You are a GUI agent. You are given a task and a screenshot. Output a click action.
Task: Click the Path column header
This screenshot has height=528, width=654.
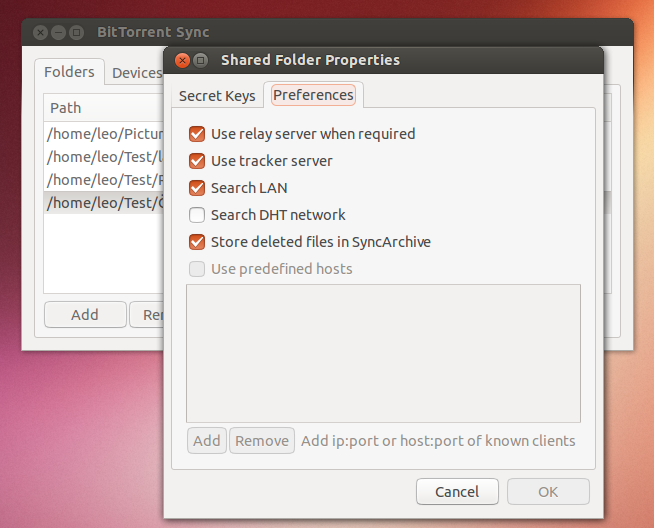[100, 107]
